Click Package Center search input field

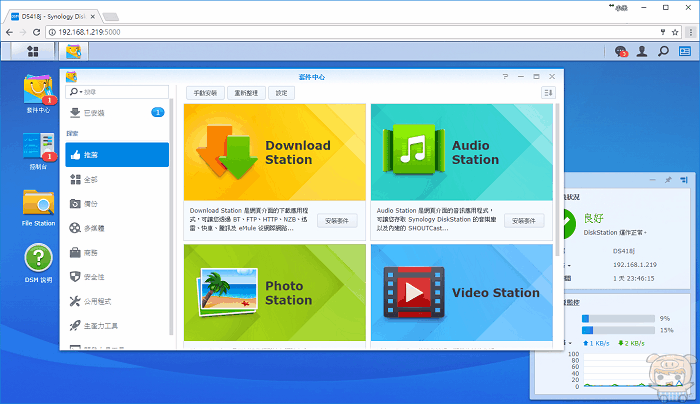click(117, 92)
